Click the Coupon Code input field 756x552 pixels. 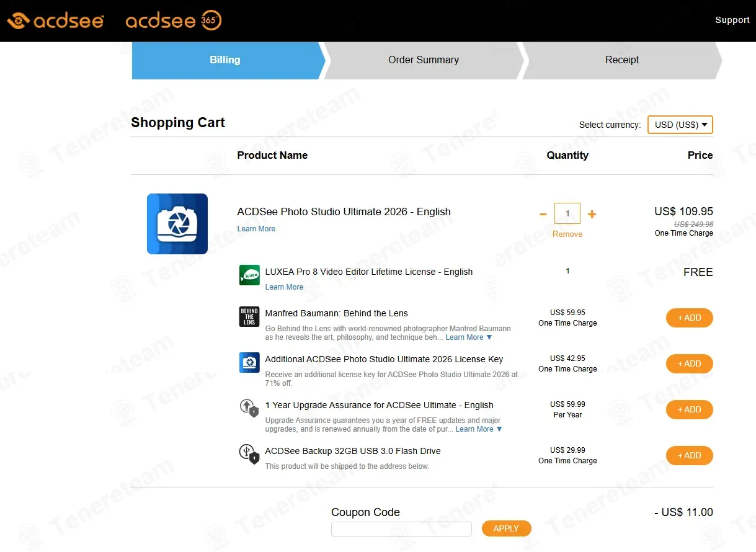[x=401, y=529]
